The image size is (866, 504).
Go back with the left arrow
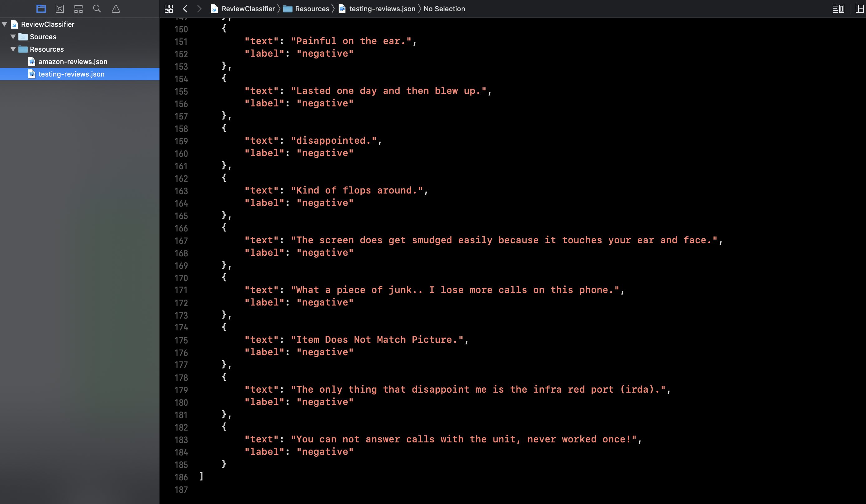pos(185,9)
